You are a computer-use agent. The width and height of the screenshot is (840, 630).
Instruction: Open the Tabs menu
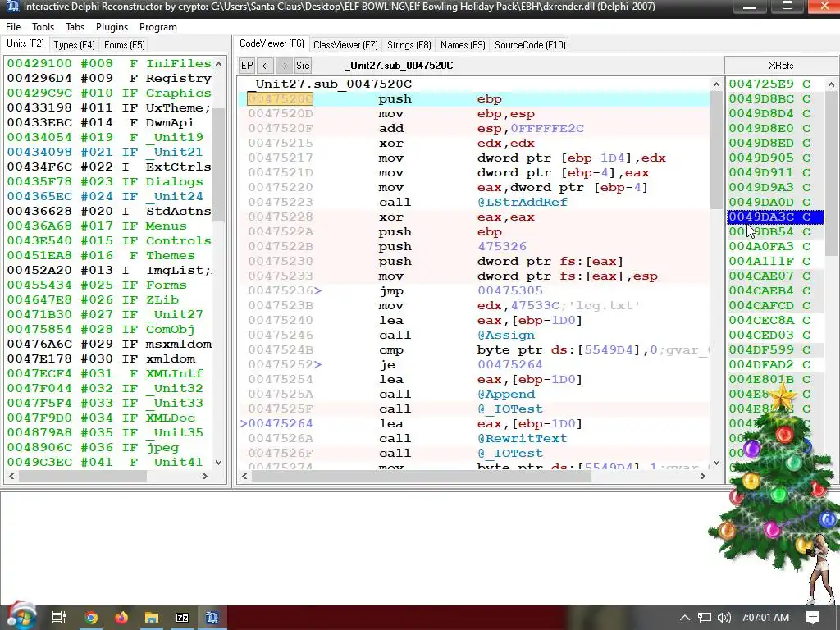75,27
